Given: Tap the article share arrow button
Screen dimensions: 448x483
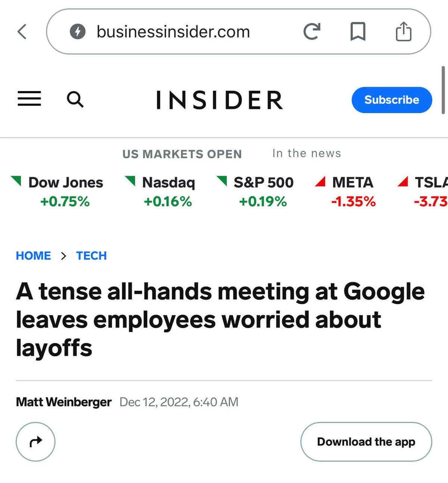Looking at the screenshot, I should pos(35,442).
